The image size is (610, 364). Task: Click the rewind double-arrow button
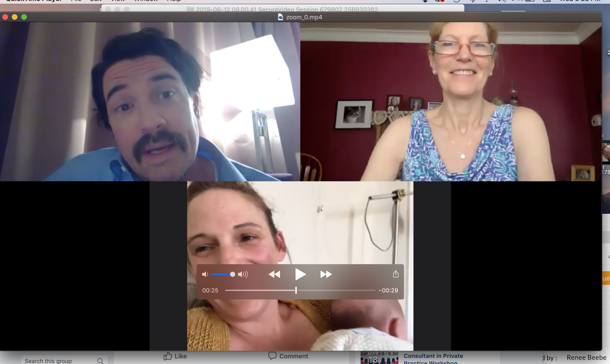tap(274, 274)
